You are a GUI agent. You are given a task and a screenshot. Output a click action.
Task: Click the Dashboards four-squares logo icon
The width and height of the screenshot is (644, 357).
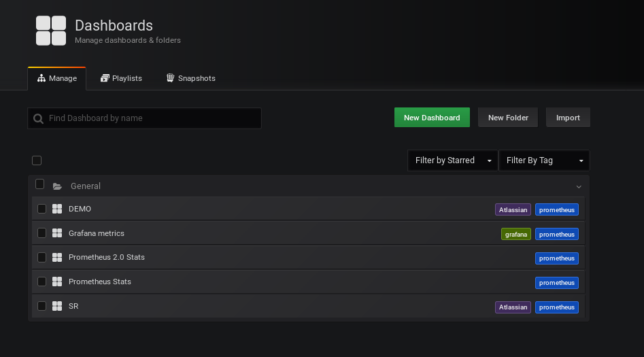[51, 31]
